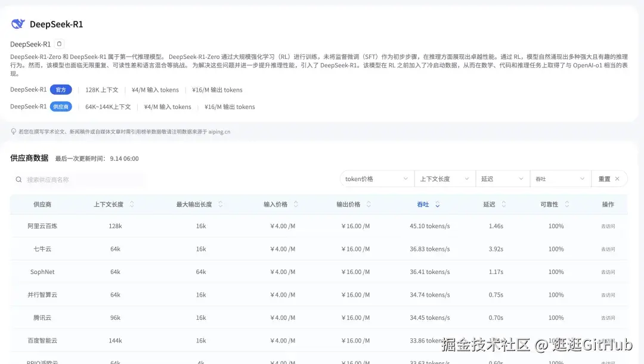Image resolution: width=644 pixels, height=364 pixels.
Task: Open the token价格 filter dropdown
Action: 376,178
